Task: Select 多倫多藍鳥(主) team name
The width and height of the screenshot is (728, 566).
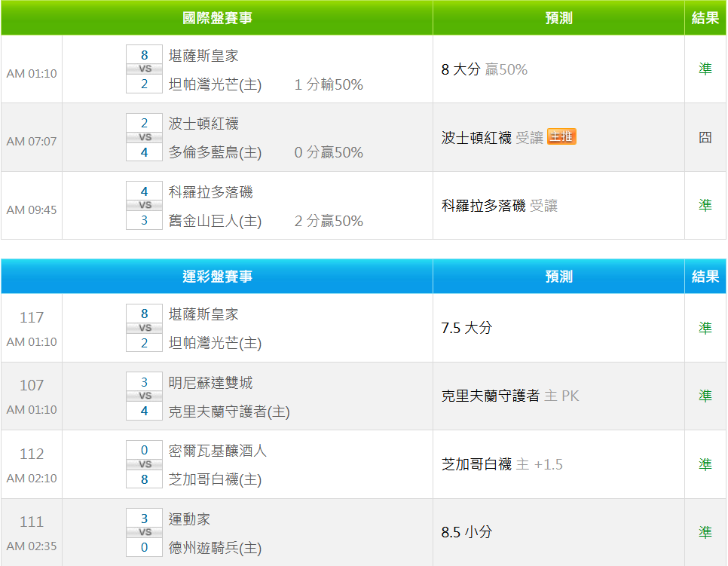Action: click(215, 152)
